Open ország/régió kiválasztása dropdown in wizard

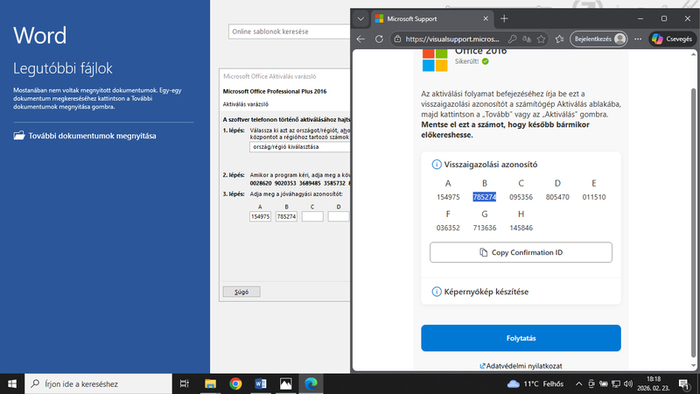click(x=300, y=147)
